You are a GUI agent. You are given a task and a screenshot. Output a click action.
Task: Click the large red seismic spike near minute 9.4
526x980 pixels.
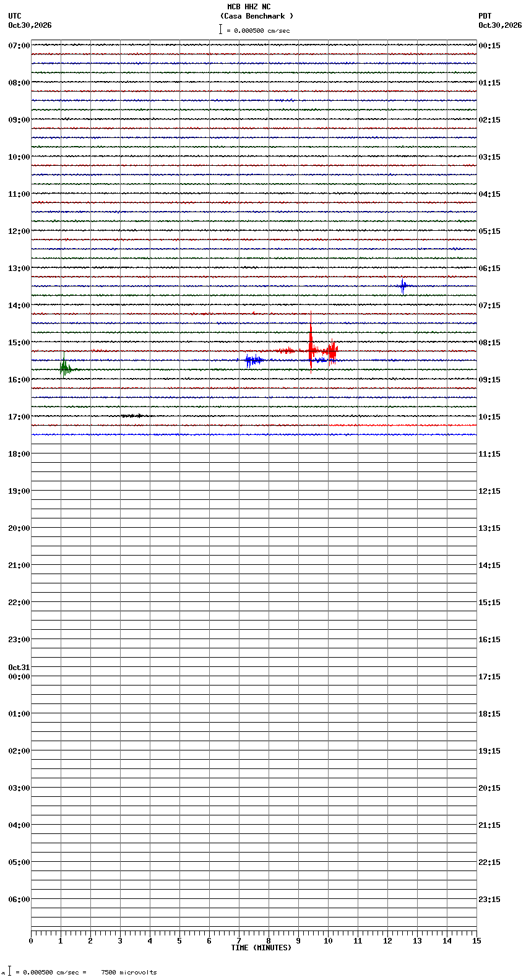point(311,342)
